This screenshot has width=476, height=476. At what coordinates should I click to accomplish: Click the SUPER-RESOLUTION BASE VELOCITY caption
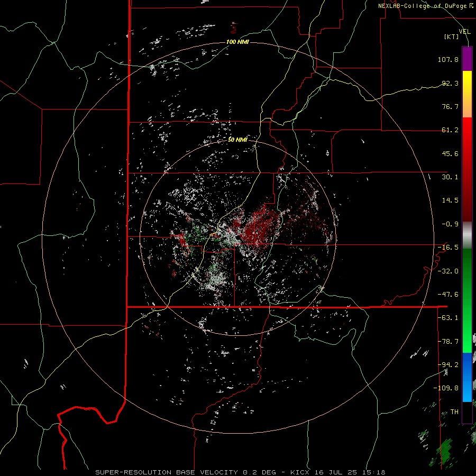tap(167, 472)
